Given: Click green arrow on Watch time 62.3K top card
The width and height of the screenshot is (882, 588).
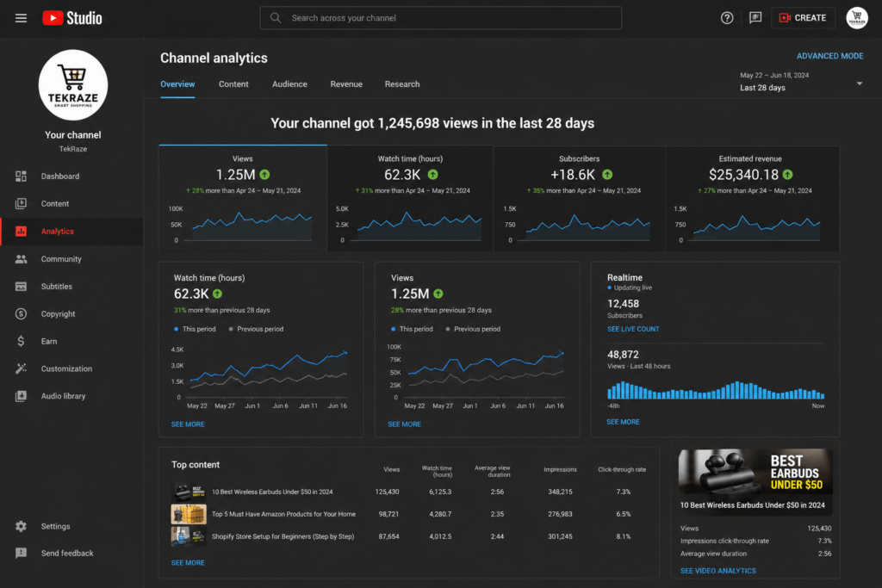Looking at the screenshot, I should (x=432, y=175).
